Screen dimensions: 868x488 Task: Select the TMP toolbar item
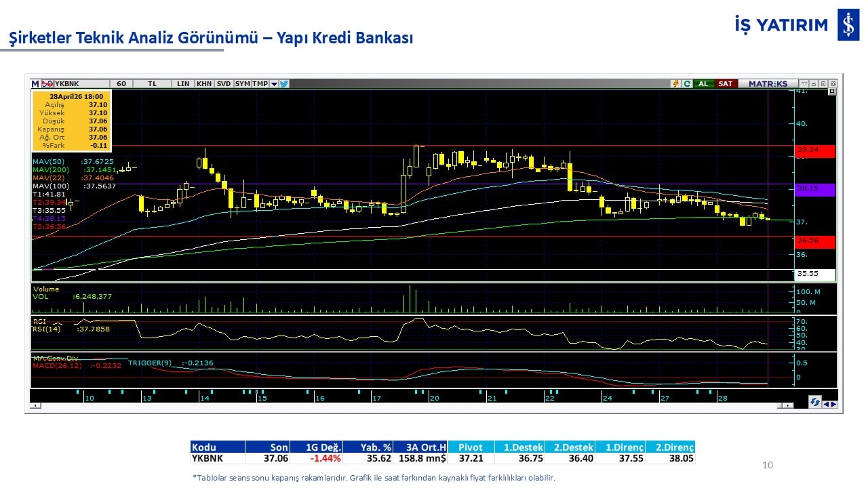[x=260, y=84]
